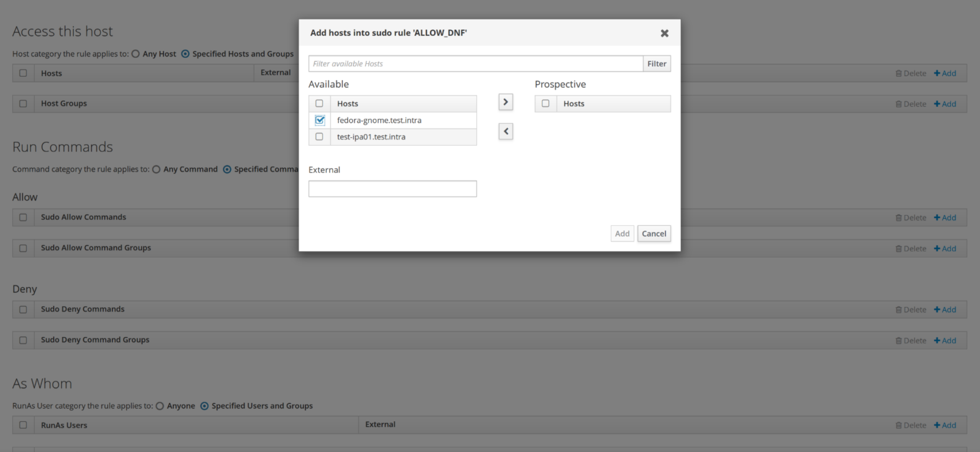
Task: Select Anyone for RunAs User category
Action: pos(160,406)
